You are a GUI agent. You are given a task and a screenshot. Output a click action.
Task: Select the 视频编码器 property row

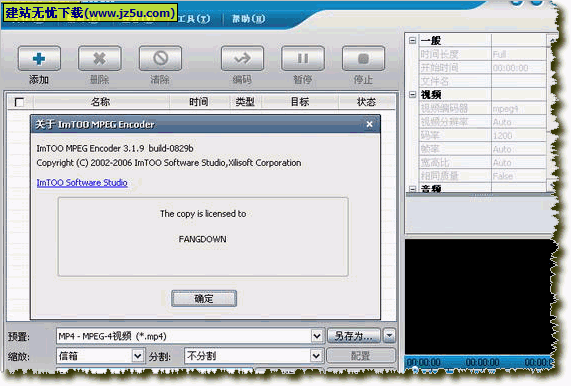coord(482,109)
